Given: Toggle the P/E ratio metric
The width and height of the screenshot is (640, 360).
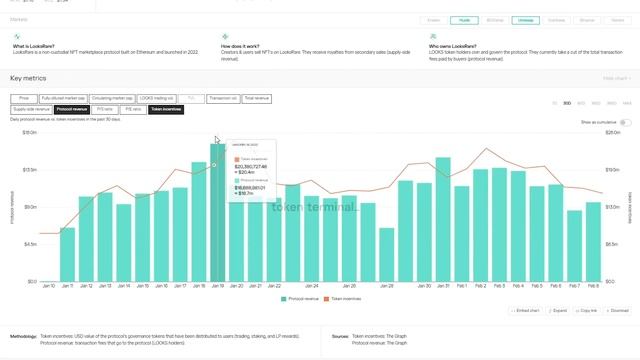Looking at the screenshot, I should 133,109.
